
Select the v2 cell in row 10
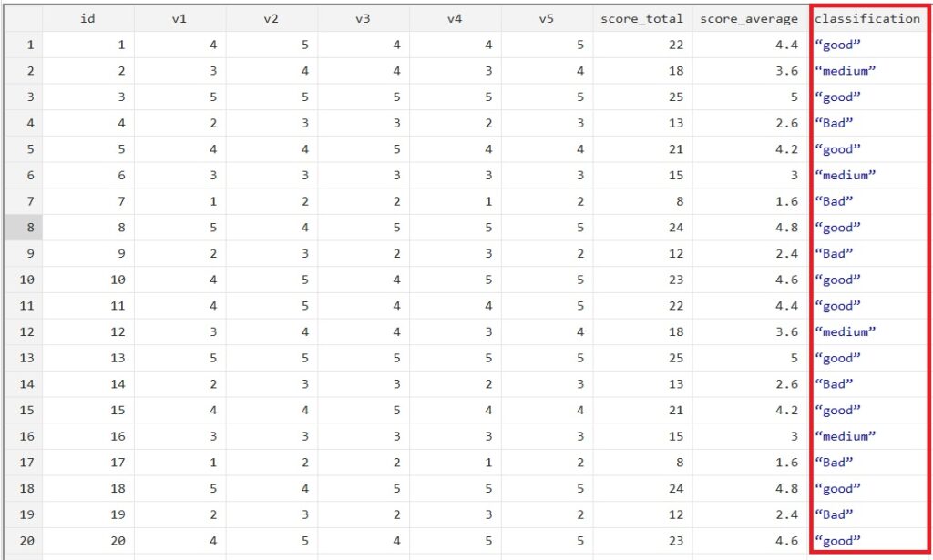point(271,280)
